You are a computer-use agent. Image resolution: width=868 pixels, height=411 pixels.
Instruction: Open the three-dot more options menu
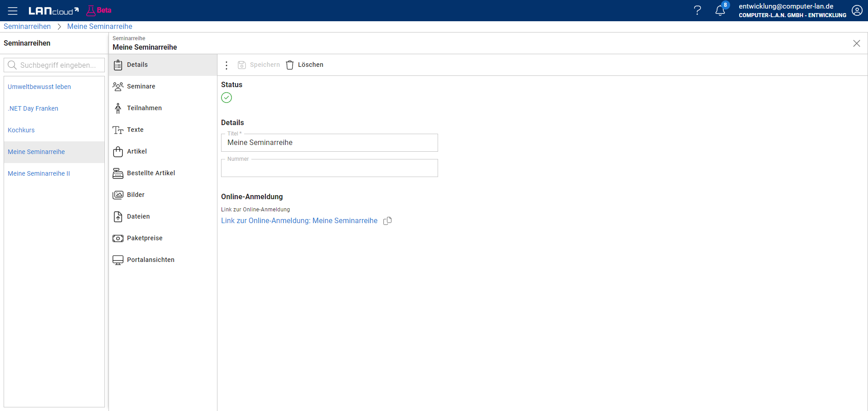(226, 65)
